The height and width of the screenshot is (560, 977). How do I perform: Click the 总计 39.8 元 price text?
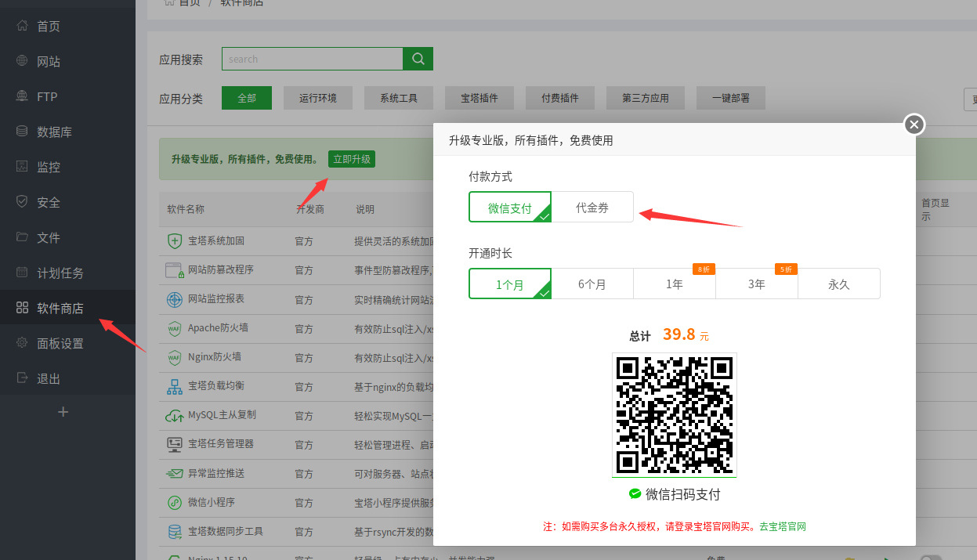coord(670,335)
